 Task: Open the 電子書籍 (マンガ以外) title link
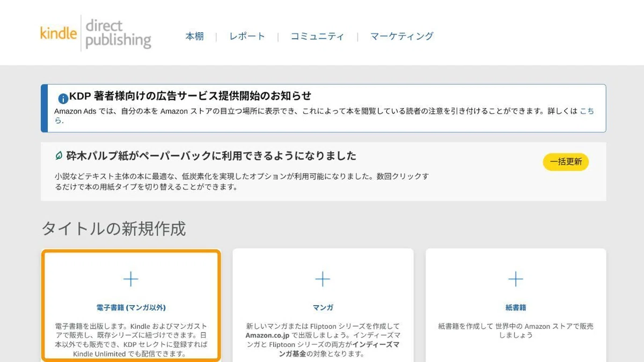(131, 308)
